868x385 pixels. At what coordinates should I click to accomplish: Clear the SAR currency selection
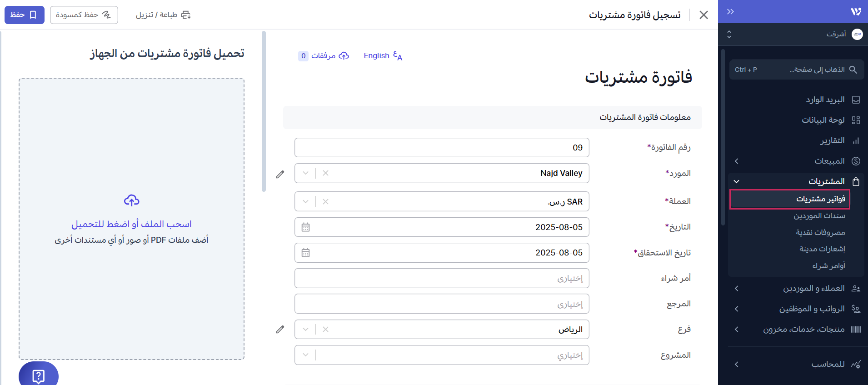coord(325,202)
